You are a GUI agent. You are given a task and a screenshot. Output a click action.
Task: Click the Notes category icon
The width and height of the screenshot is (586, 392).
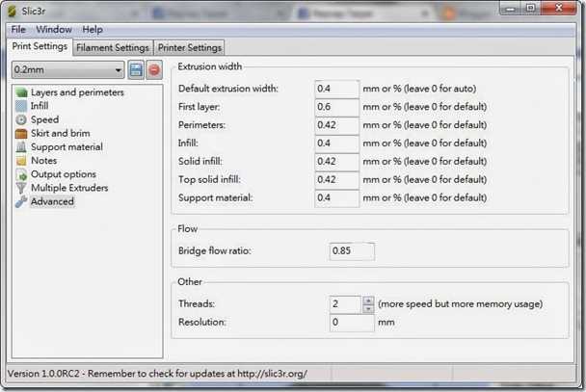[21, 161]
